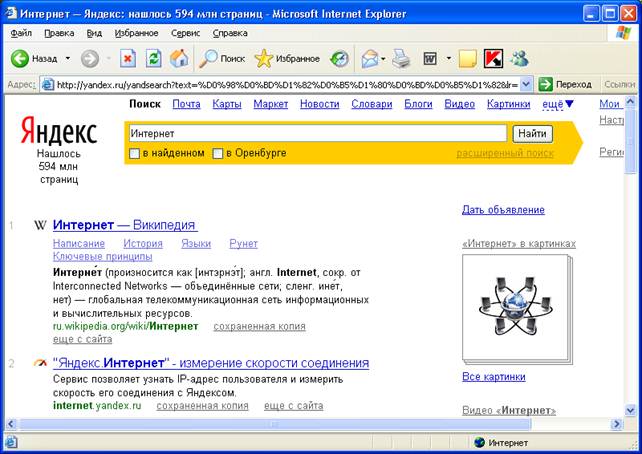Open 'расширенный поиск' link
Screen dimensions: 642x454
pos(505,153)
